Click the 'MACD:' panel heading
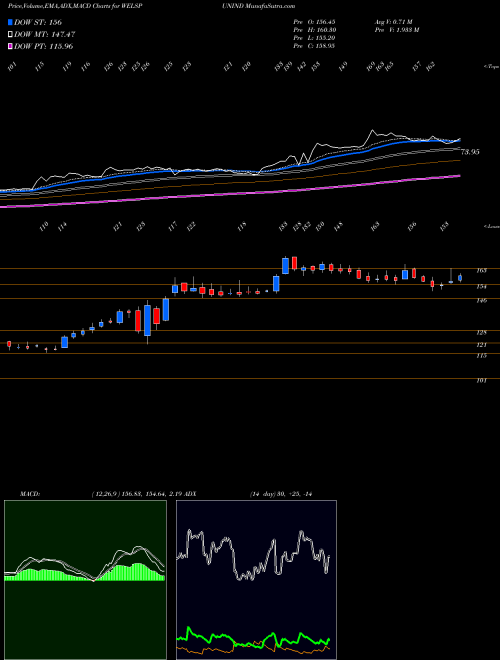The width and height of the screenshot is (500, 660). 29,494
